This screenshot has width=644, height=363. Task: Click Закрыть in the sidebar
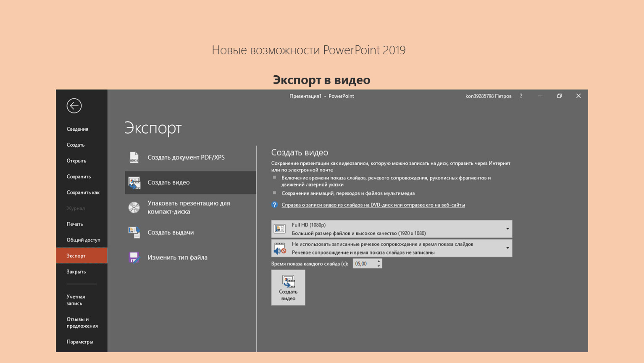(x=76, y=272)
